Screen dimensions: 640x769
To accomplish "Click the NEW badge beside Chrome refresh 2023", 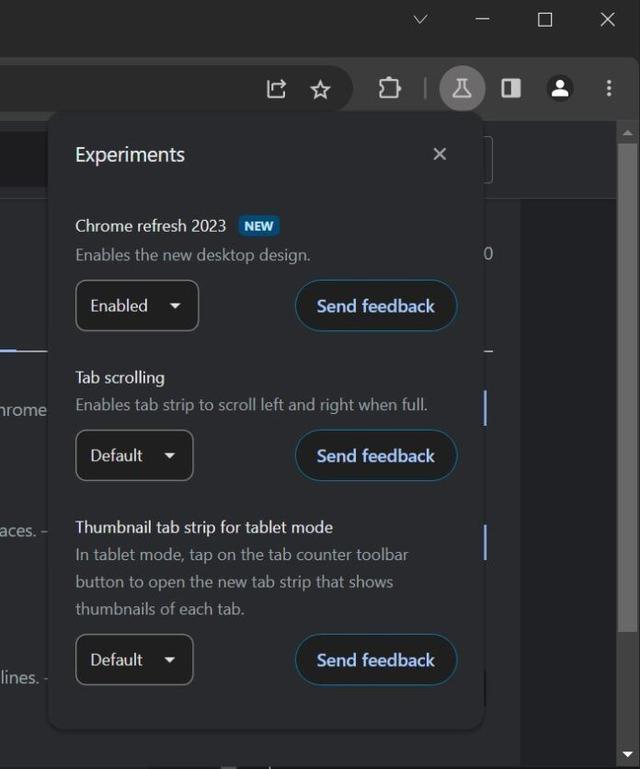I will (259, 226).
